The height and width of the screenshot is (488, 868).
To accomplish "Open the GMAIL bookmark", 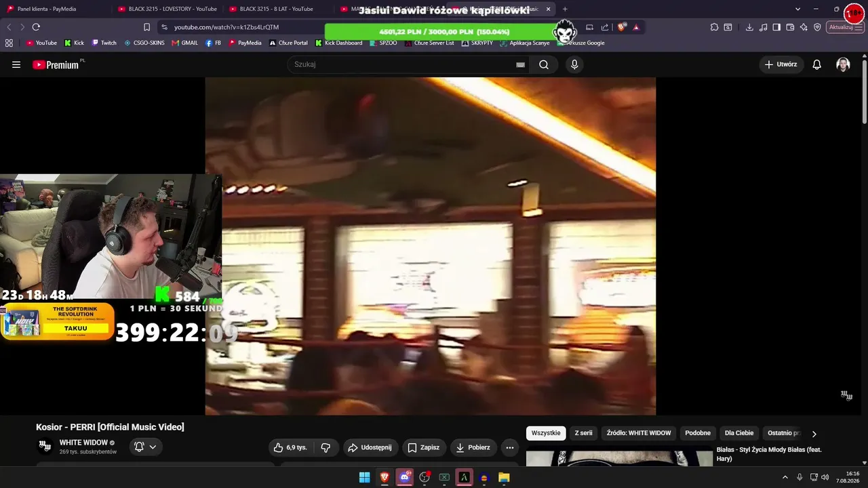I will (185, 43).
